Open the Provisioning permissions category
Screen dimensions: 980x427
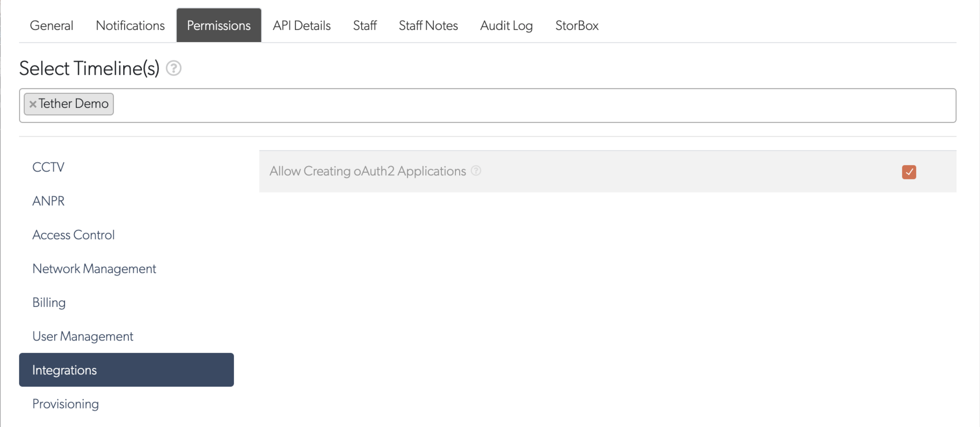click(x=65, y=404)
